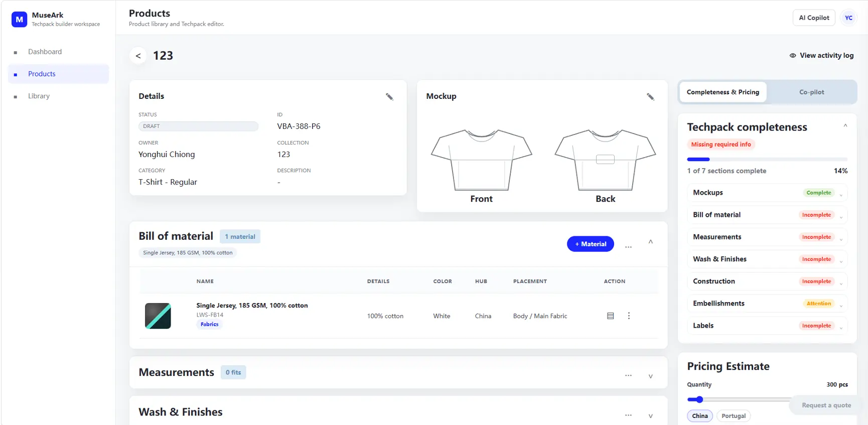Open Dashboard in the sidebar
The image size is (868, 425).
[x=58, y=52]
